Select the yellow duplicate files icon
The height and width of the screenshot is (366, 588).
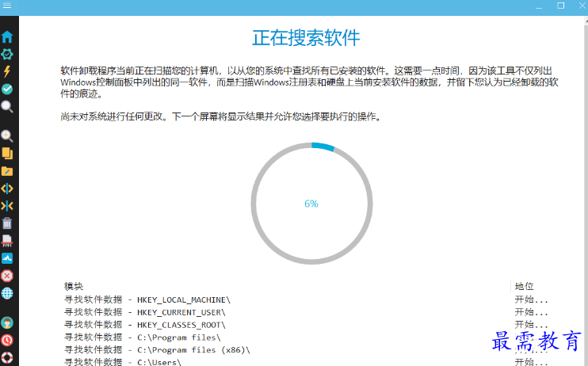(7, 154)
